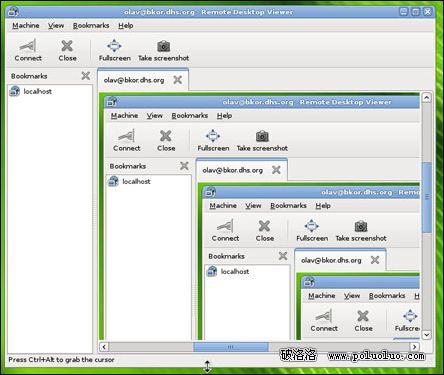Click Fullscreen icon in third nested window

pyautogui.click(x=312, y=226)
